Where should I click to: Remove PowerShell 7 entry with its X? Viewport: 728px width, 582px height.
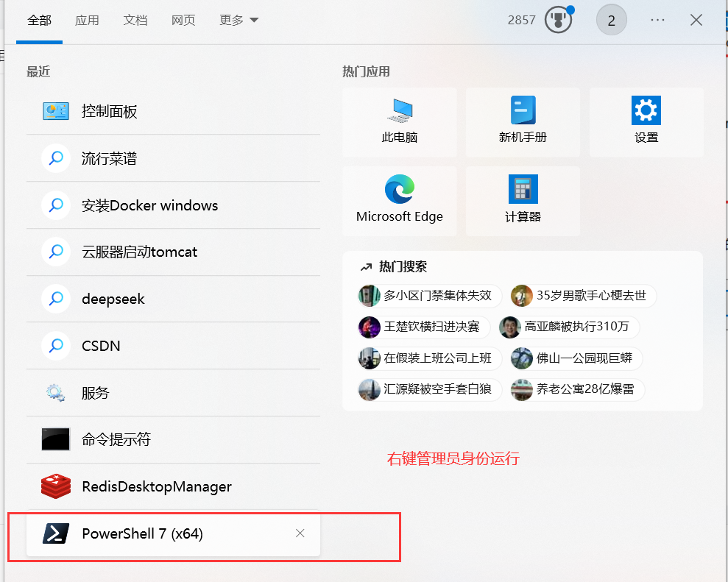pos(300,533)
